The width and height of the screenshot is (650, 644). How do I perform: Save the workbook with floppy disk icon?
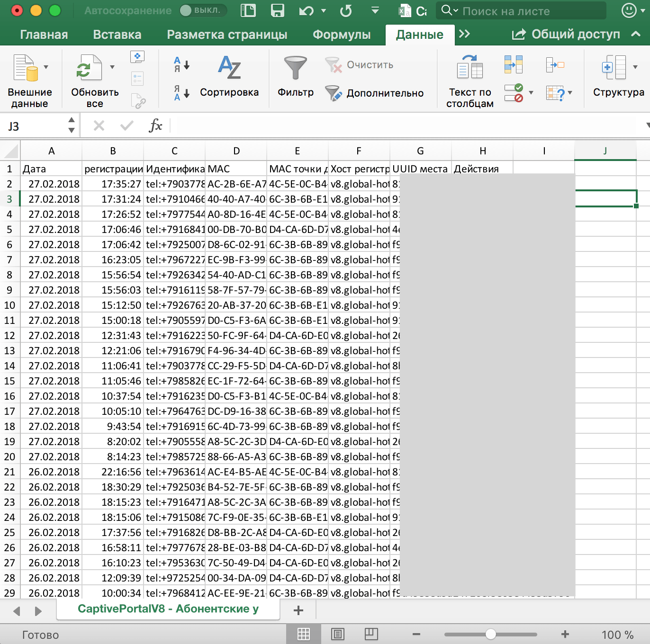point(277,10)
